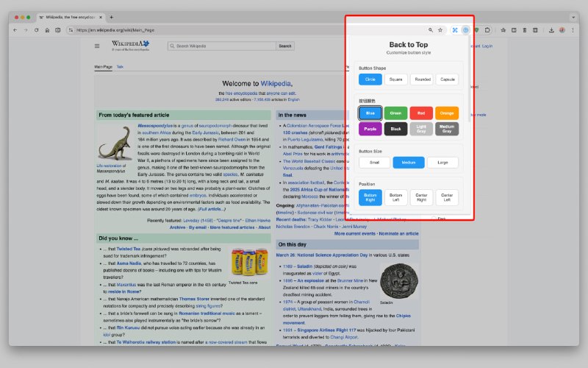Screen dimensions: 588x368
Task: Click the blue four-arrow extension icon
Action: [x=455, y=30]
